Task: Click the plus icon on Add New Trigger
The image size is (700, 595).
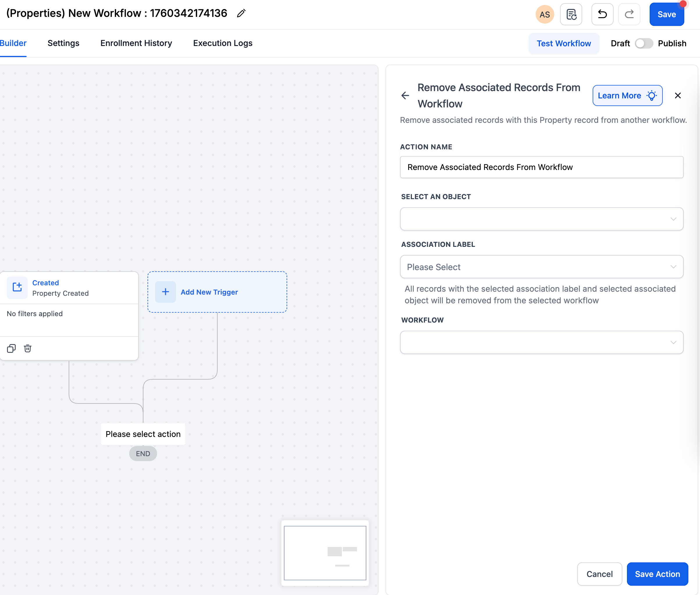Action: point(165,292)
